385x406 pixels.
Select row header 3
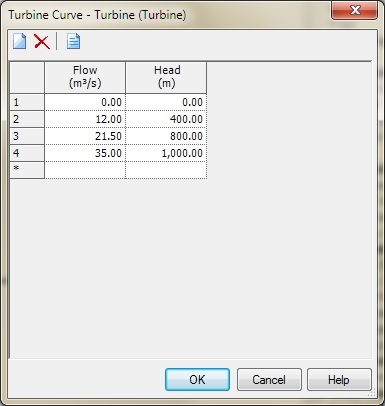27,136
